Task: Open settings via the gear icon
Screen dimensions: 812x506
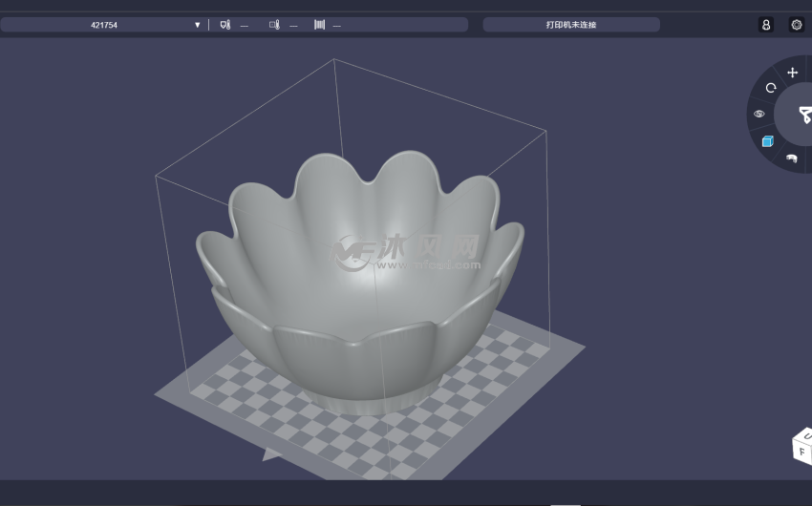Action: 796,25
